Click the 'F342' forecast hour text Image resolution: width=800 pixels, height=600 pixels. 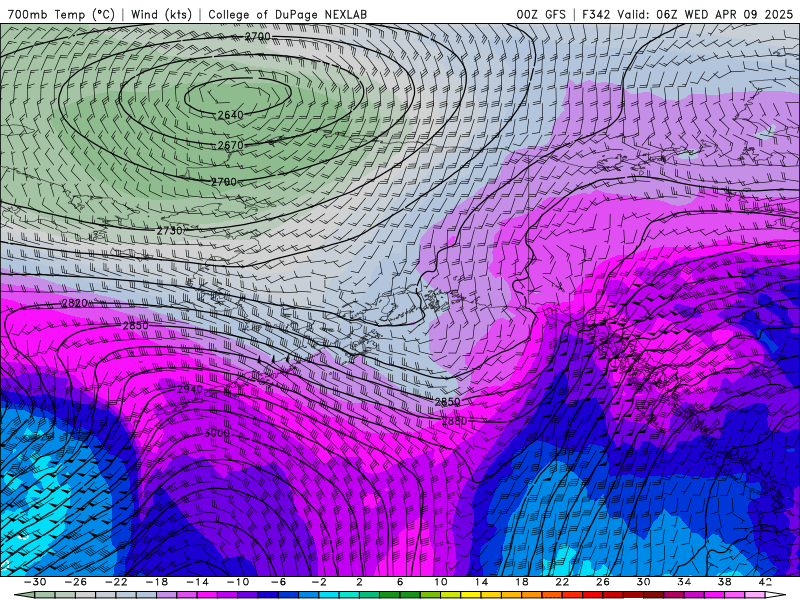click(596, 14)
